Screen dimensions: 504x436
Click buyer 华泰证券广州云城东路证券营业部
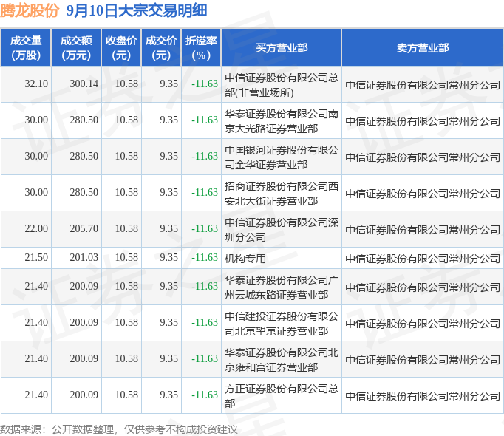pos(282,287)
